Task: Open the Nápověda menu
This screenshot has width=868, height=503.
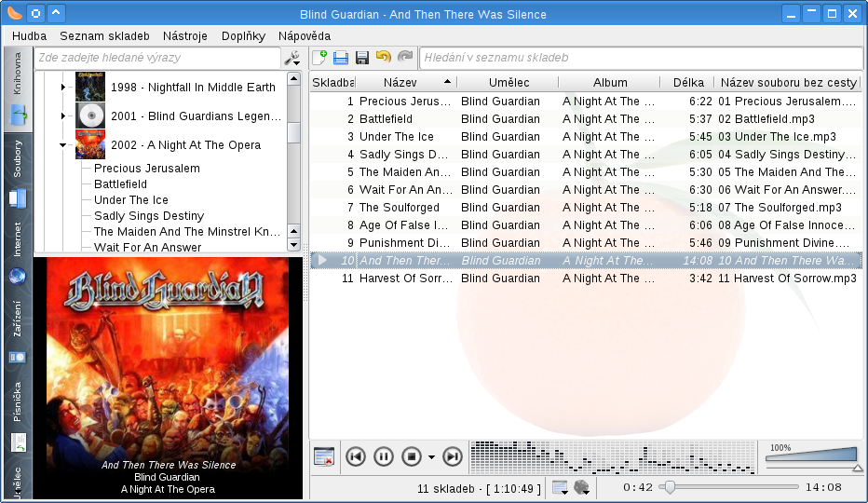Action: coord(305,36)
